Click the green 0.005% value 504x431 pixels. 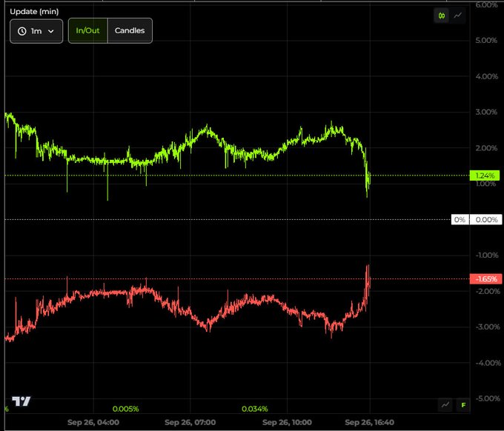126,409
